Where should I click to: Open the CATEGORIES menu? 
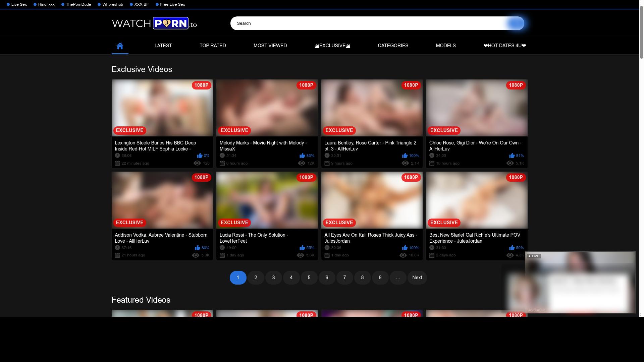tap(393, 46)
